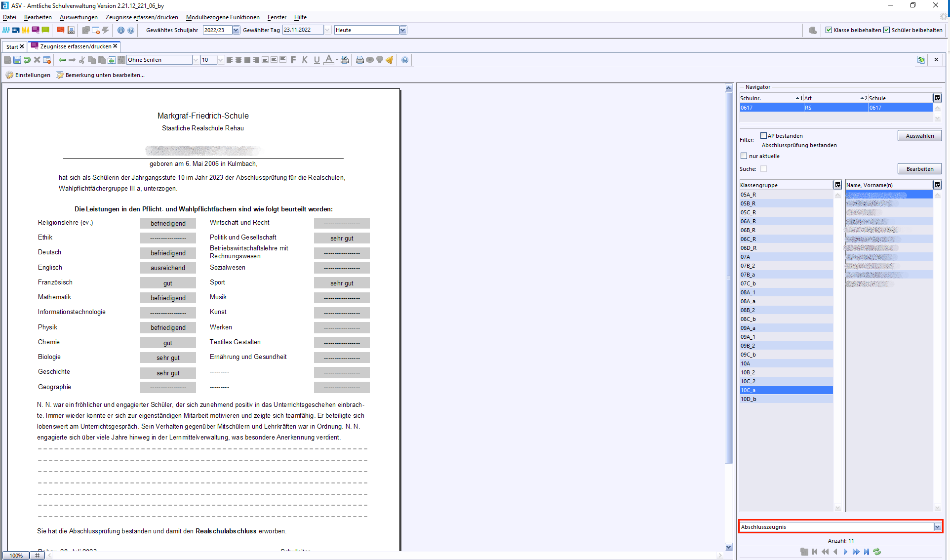This screenshot has width=950, height=560.
Task: Toggle italic formatting with the K icon
Action: pyautogui.click(x=305, y=60)
